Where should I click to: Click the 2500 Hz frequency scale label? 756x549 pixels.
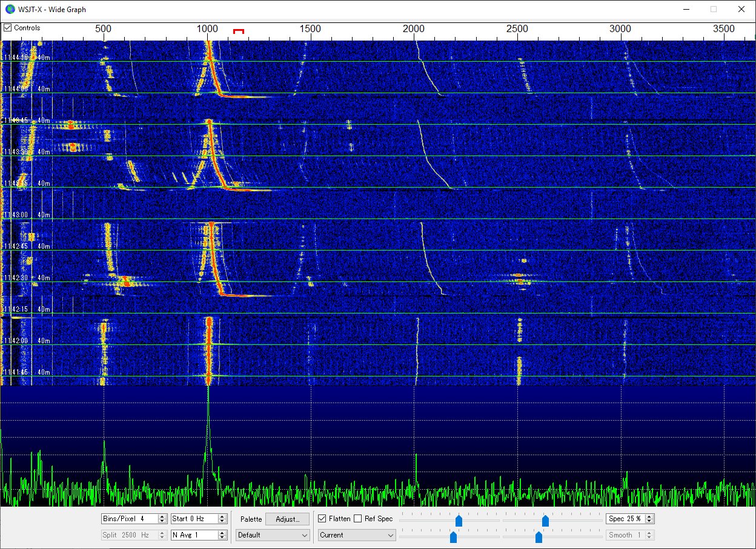(517, 28)
